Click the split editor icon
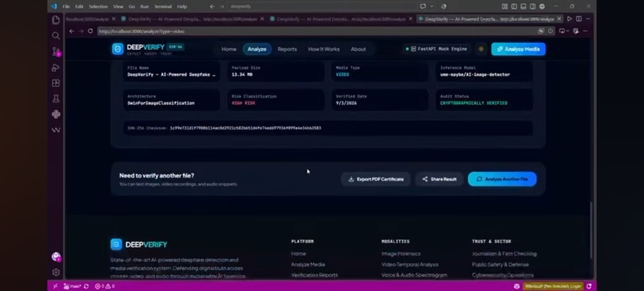Screen dimensions: 644x291 (x=578, y=19)
